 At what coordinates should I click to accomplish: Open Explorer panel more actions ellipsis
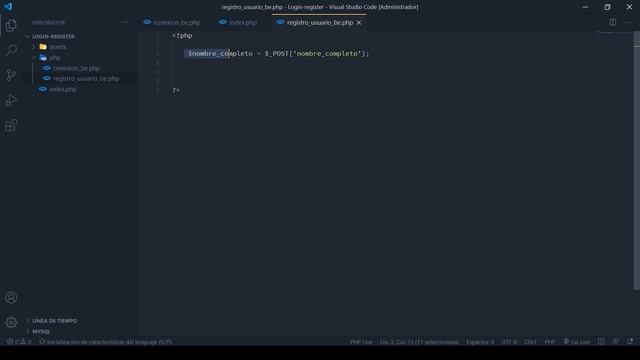(125, 22)
